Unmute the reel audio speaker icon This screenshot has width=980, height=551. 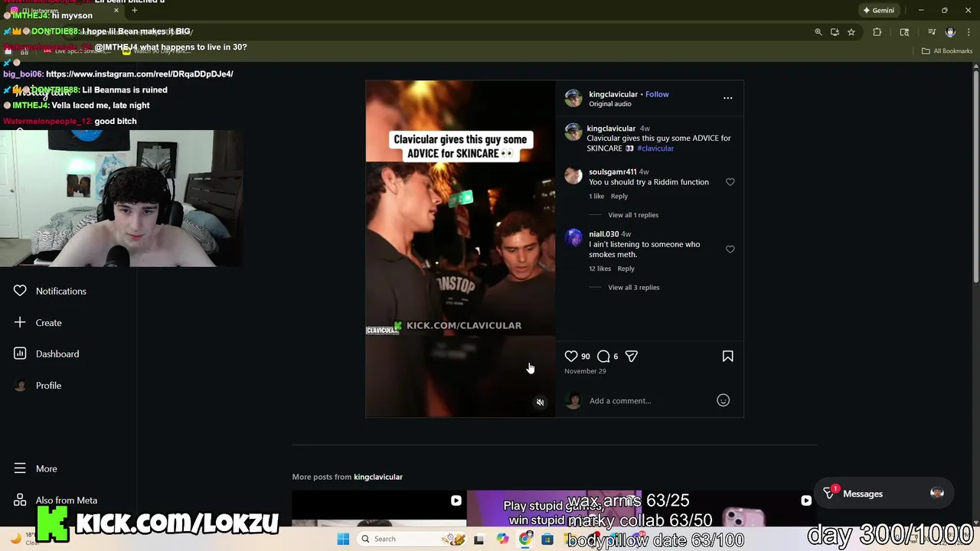click(540, 403)
